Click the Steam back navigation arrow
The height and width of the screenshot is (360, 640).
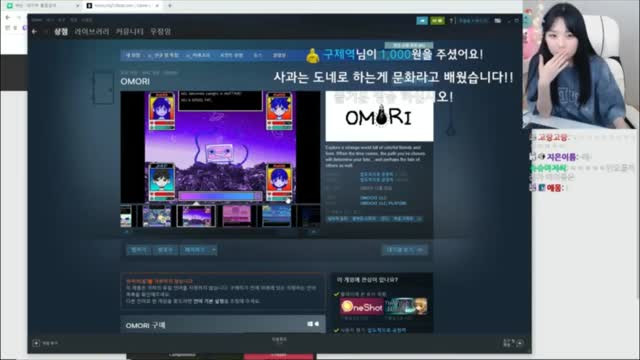35,31
